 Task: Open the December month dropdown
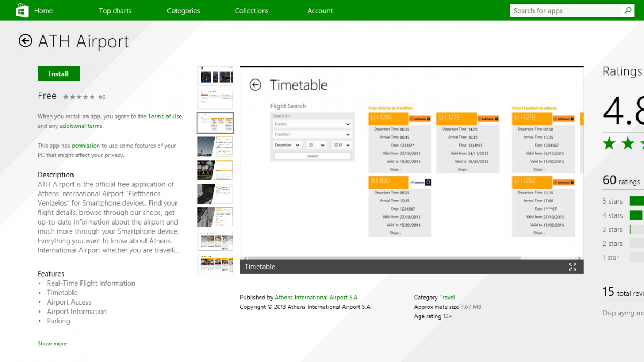point(287,145)
